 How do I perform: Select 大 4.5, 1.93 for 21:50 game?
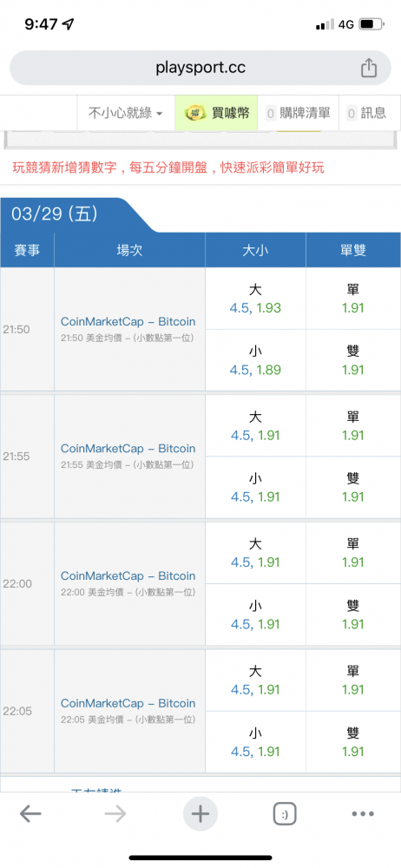point(255,299)
